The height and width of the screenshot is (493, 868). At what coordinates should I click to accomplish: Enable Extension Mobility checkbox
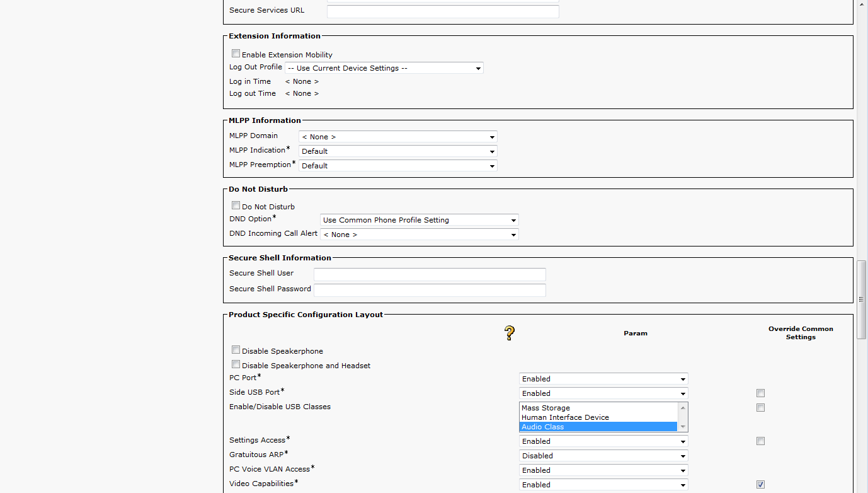click(236, 54)
